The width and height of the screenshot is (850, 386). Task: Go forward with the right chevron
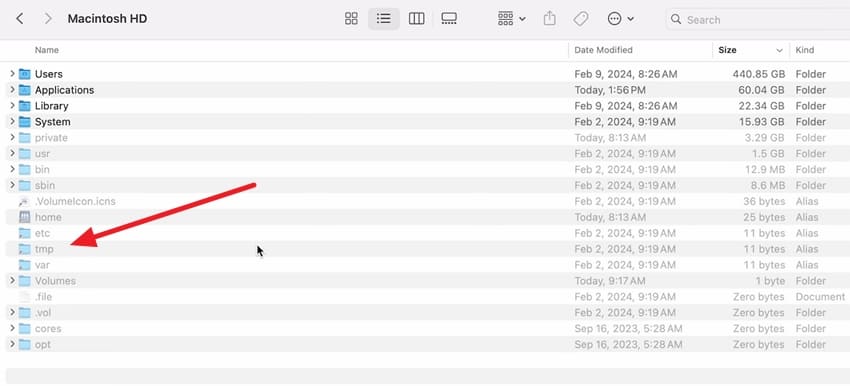coord(48,19)
